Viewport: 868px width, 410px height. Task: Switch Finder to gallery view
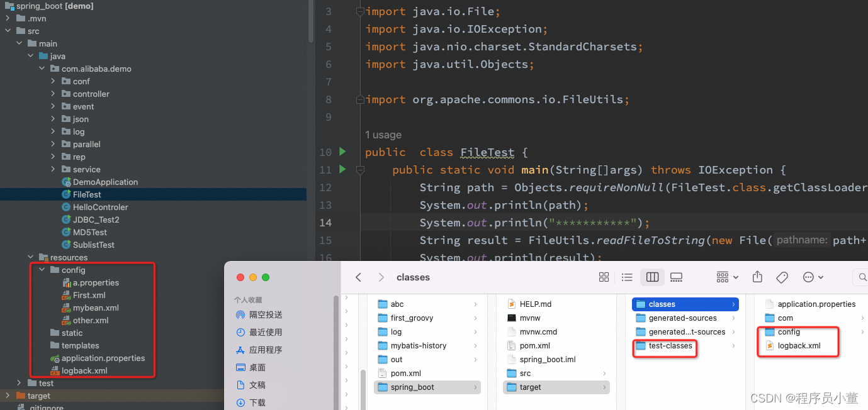[x=677, y=277]
